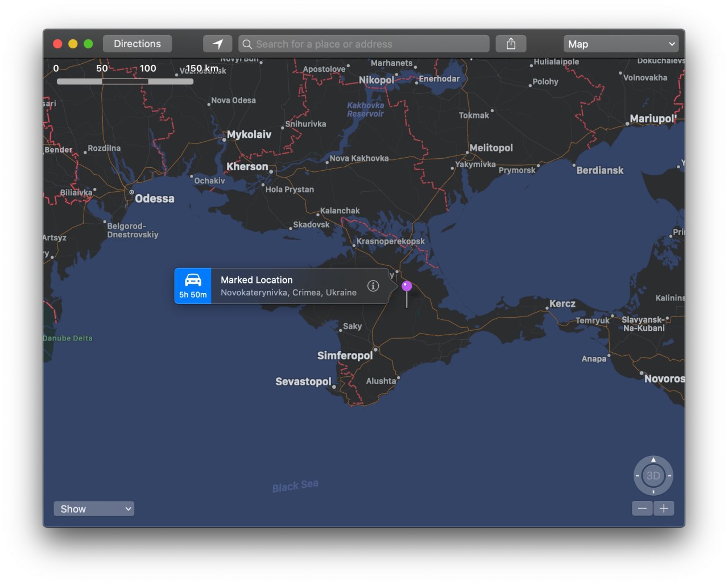Click the Odessa city label

pyautogui.click(x=155, y=199)
